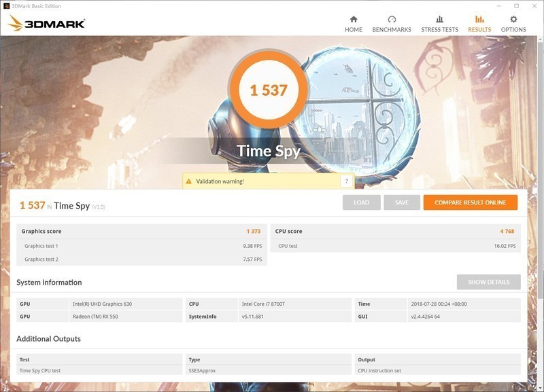Screen dimensions: 544x392
Task: Select the OPTIONS menu item
Action: [514, 29]
